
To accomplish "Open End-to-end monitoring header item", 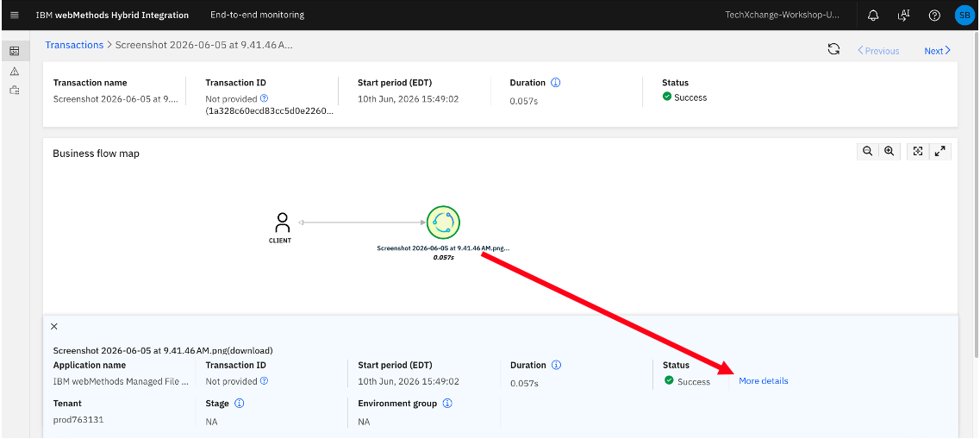I will click(258, 15).
